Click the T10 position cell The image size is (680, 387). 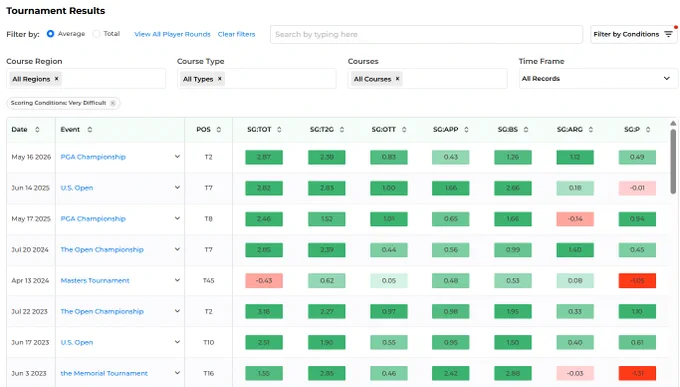pos(209,342)
